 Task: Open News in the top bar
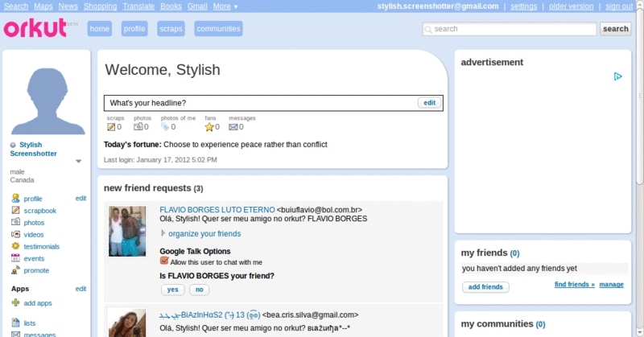(68, 6)
